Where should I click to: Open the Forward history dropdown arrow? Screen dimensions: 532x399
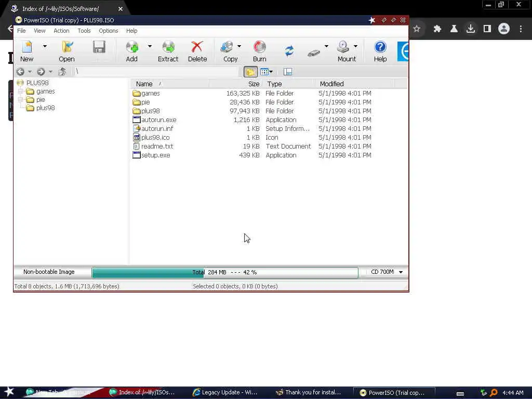coord(50,72)
